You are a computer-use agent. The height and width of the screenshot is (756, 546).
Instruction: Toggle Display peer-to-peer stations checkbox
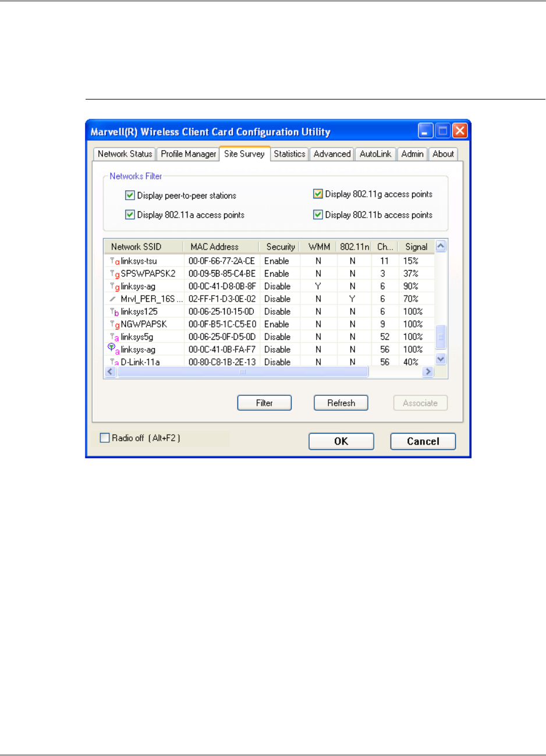(x=130, y=196)
